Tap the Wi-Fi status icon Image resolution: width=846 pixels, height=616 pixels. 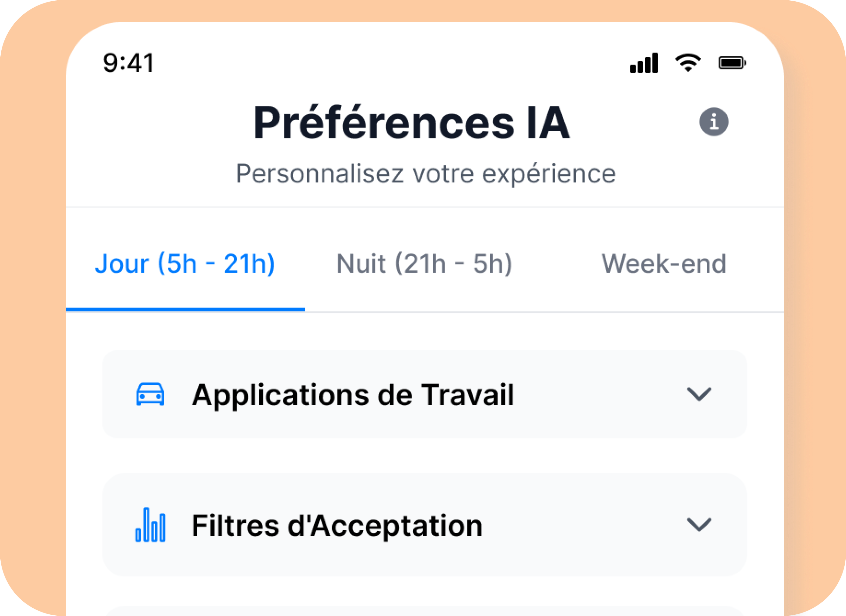(688, 63)
